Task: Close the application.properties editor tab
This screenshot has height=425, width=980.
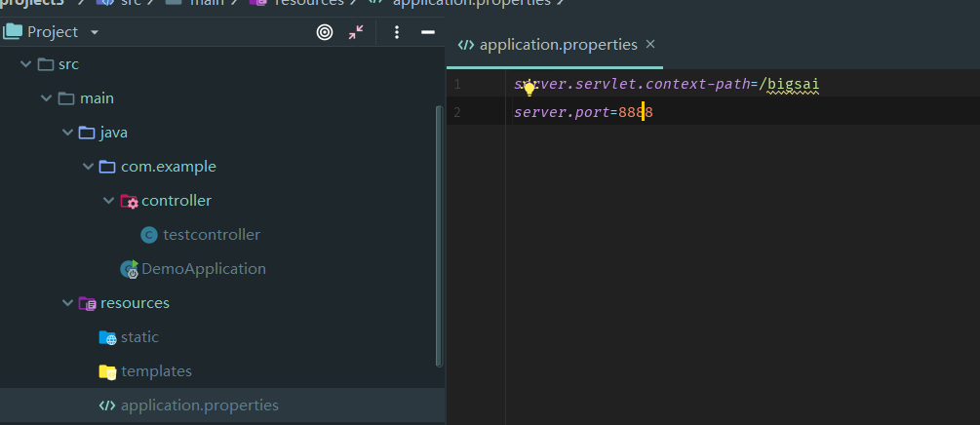Action: tap(650, 45)
